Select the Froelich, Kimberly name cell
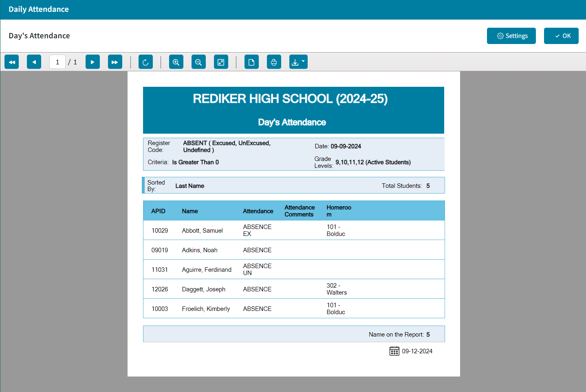 pyautogui.click(x=206, y=309)
